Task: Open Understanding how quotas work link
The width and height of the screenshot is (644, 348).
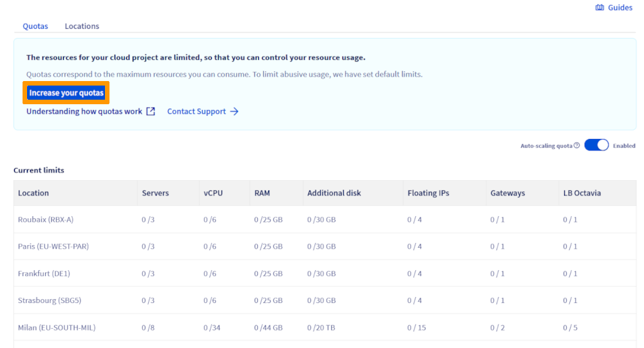Action: point(84,111)
